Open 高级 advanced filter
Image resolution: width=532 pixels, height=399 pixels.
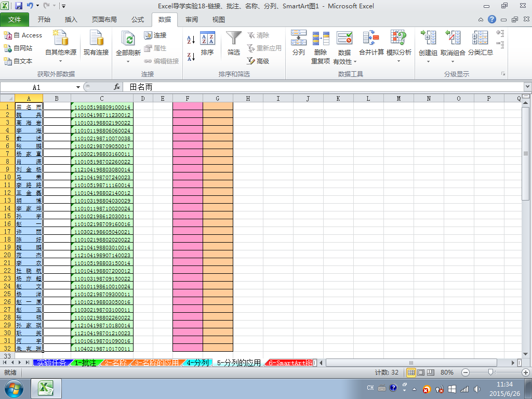[x=258, y=61]
